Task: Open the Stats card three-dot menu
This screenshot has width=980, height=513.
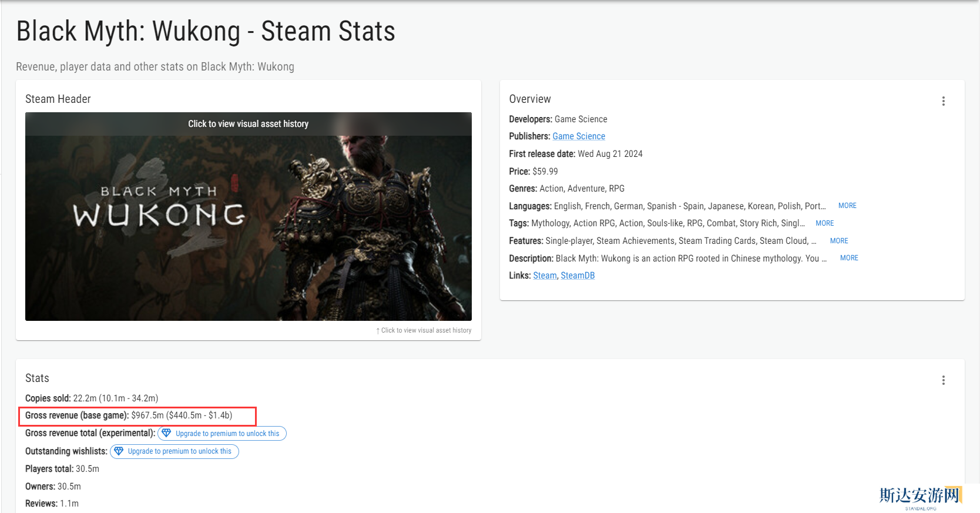Action: pos(943,380)
